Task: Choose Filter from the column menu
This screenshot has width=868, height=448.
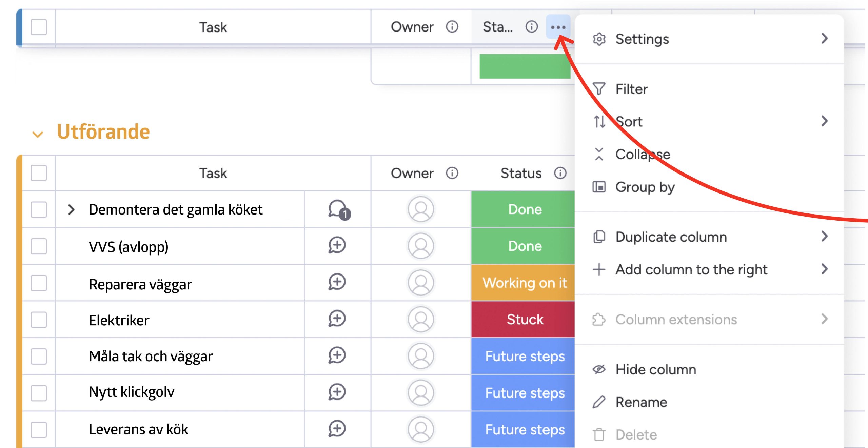Action: (631, 89)
